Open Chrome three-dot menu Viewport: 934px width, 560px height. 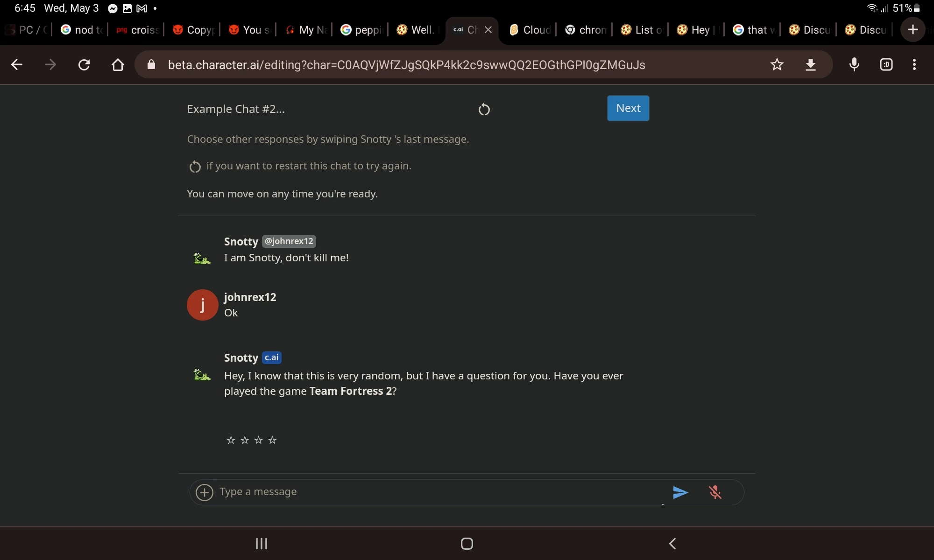(914, 64)
